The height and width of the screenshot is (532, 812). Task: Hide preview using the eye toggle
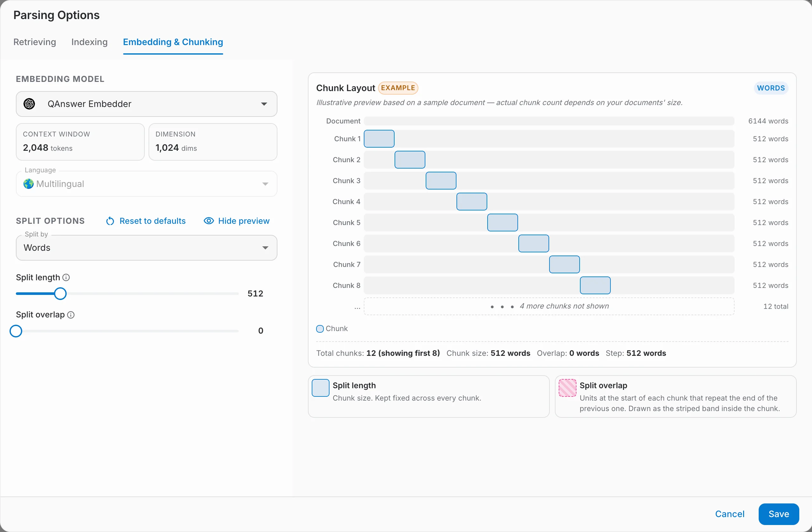[x=236, y=221]
